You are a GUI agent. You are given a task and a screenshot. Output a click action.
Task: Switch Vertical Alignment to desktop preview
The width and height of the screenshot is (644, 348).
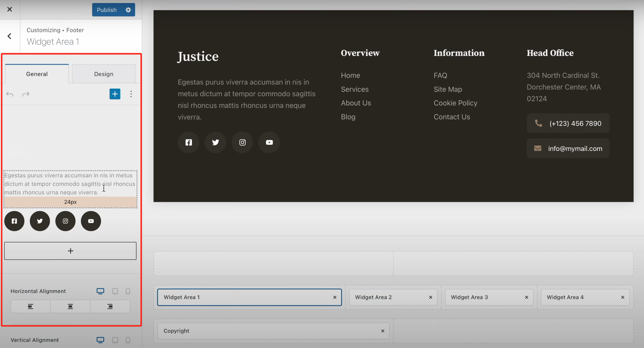coord(100,340)
